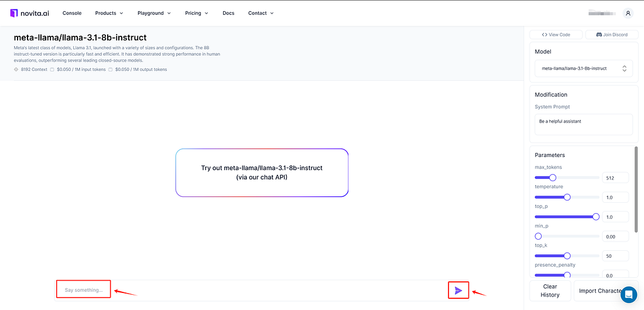Expand the Playground menu
Image resolution: width=644 pixels, height=310 pixels.
pos(154,13)
